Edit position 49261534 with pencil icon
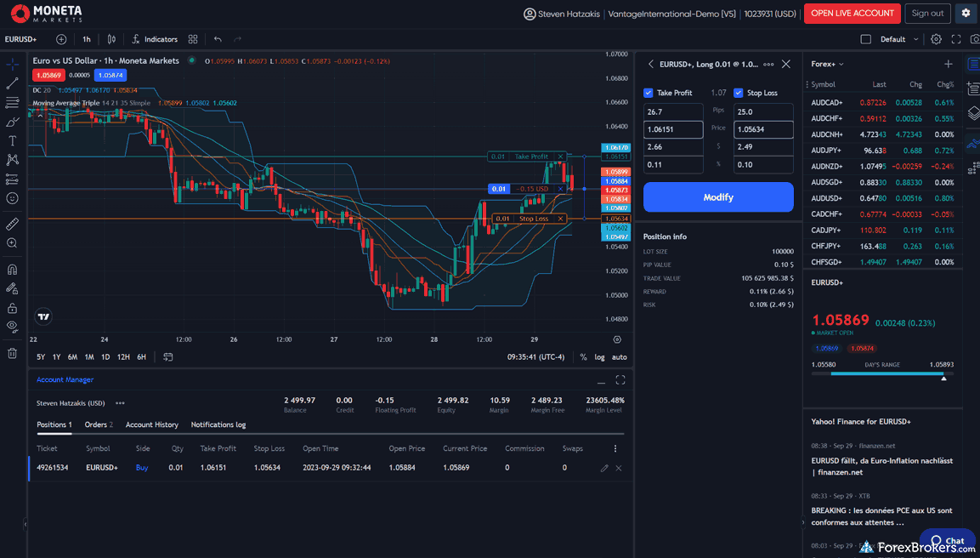This screenshot has width=980, height=558. (604, 468)
